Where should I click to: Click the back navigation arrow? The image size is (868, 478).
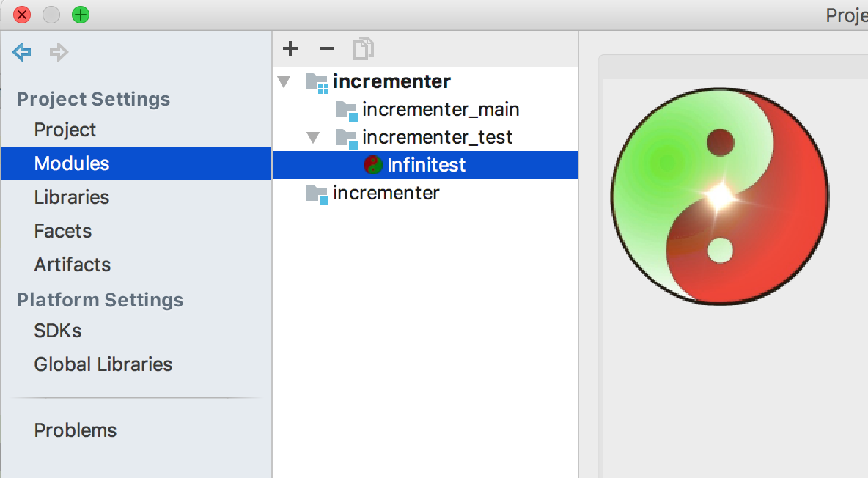pos(21,52)
